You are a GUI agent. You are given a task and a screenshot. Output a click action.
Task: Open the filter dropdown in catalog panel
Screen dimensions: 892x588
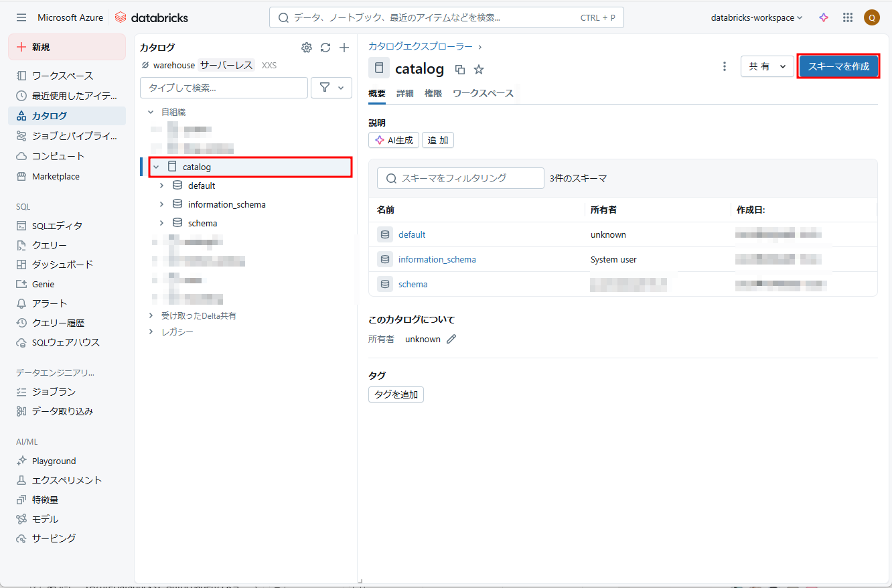click(x=331, y=88)
